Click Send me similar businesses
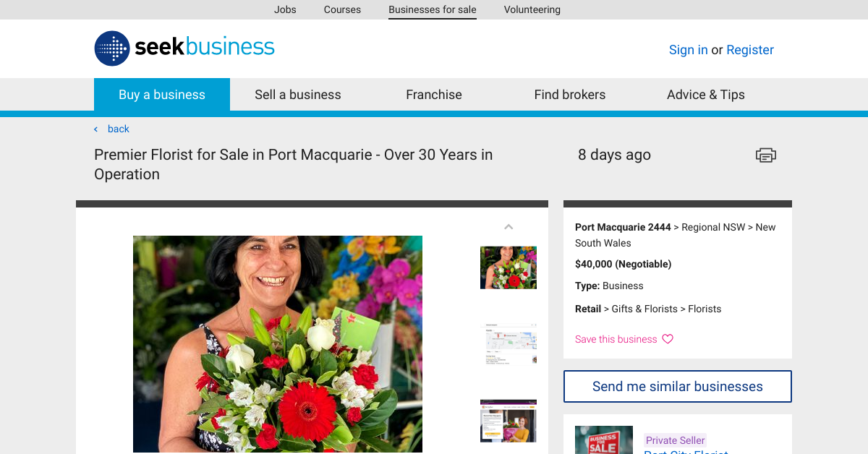Viewport: 868px width, 454px height. [677, 386]
